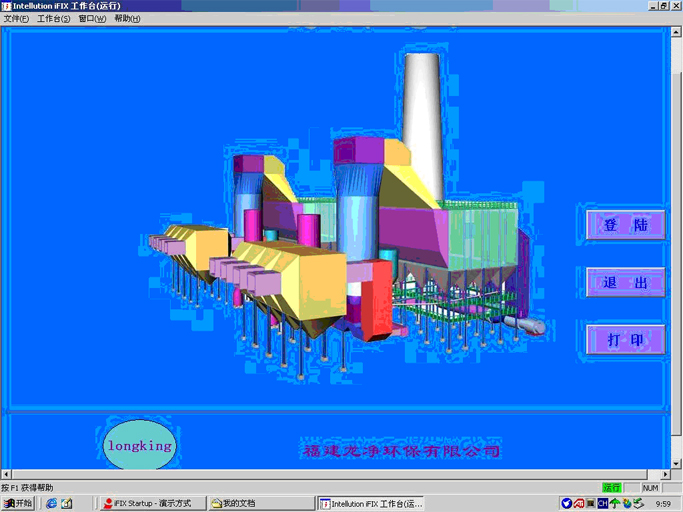Launch Internet Explorer from quick launch
This screenshot has width=683, height=512.
51,503
